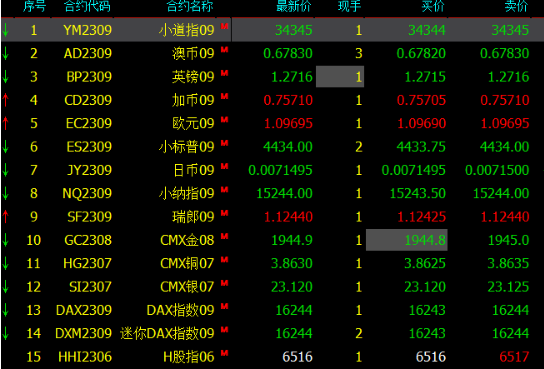Sort by the 序号 column header
The width and height of the screenshot is (544, 369).
(34, 6)
